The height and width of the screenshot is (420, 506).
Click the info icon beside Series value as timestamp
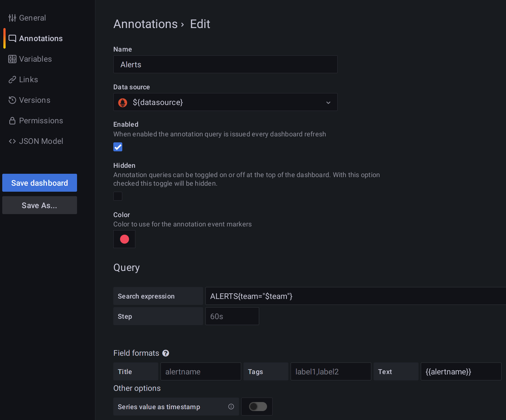231,407
